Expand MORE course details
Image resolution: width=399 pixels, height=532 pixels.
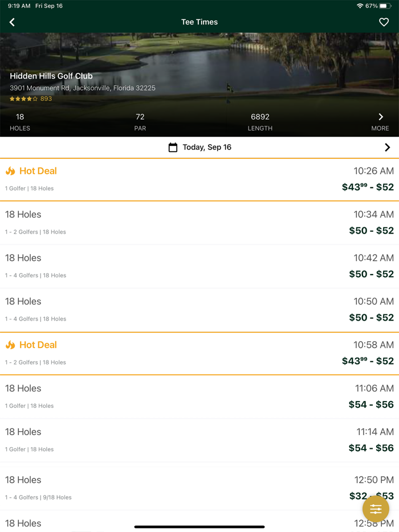tap(380, 121)
